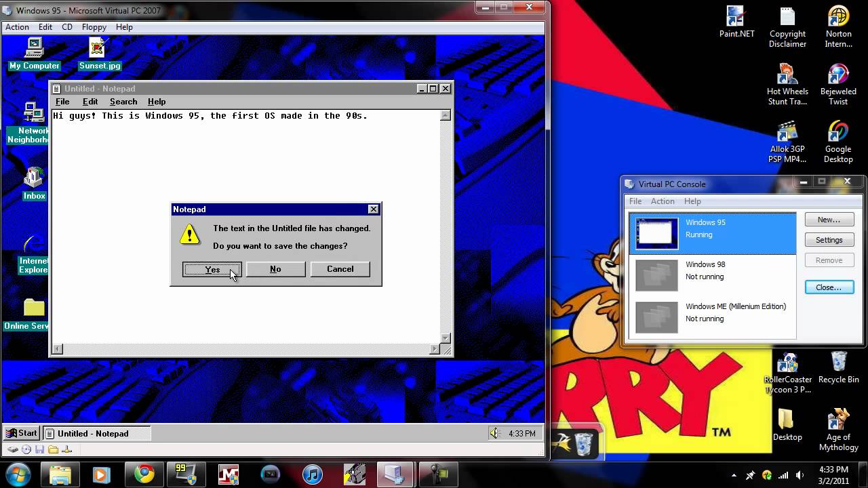Show hidden system tray icons arrow
This screenshot has height=488, width=868.
click(x=734, y=476)
